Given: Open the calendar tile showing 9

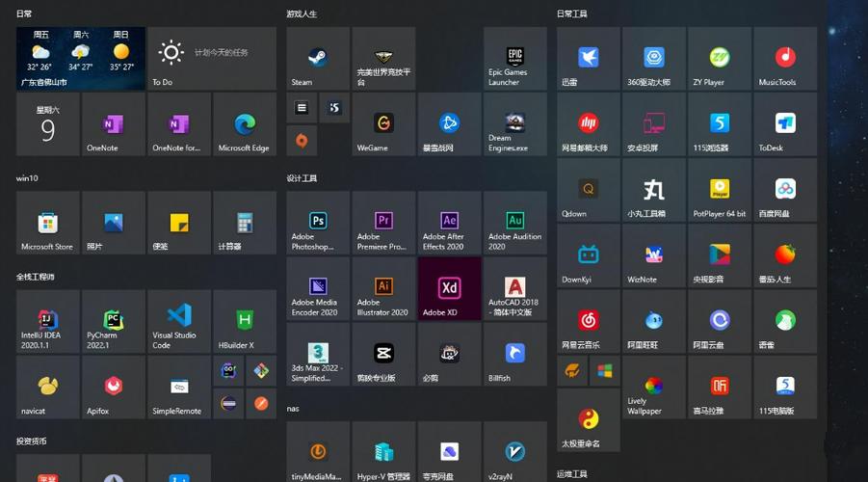Looking at the screenshot, I should (47, 124).
